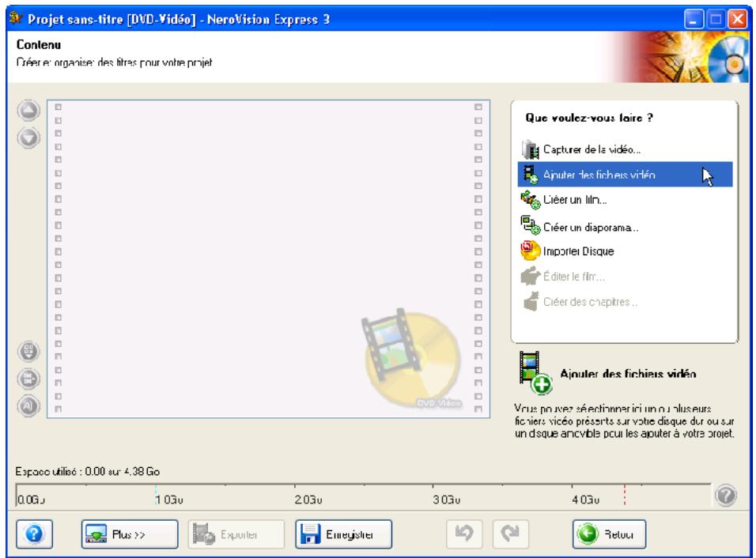
Task: Click the move title down arrow button
Action: click(29, 138)
